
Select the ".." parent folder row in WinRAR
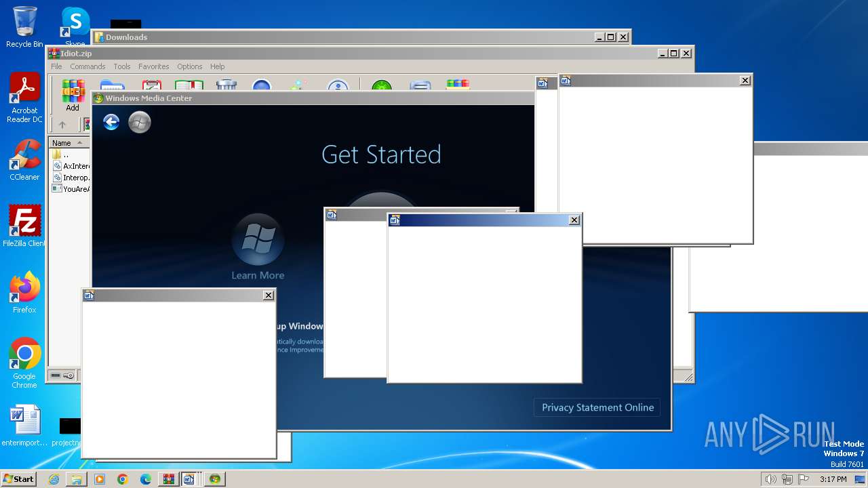[x=70, y=155]
